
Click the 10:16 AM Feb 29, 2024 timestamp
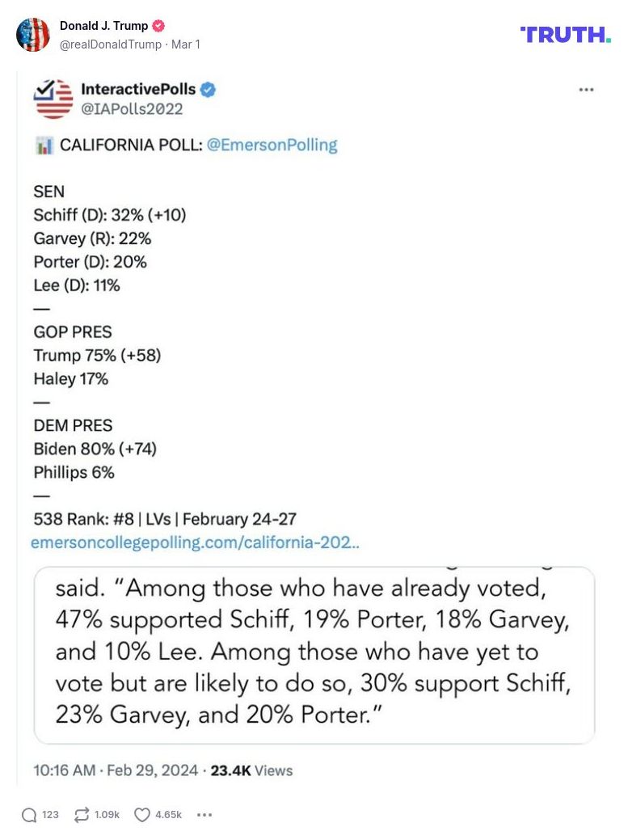point(116,770)
